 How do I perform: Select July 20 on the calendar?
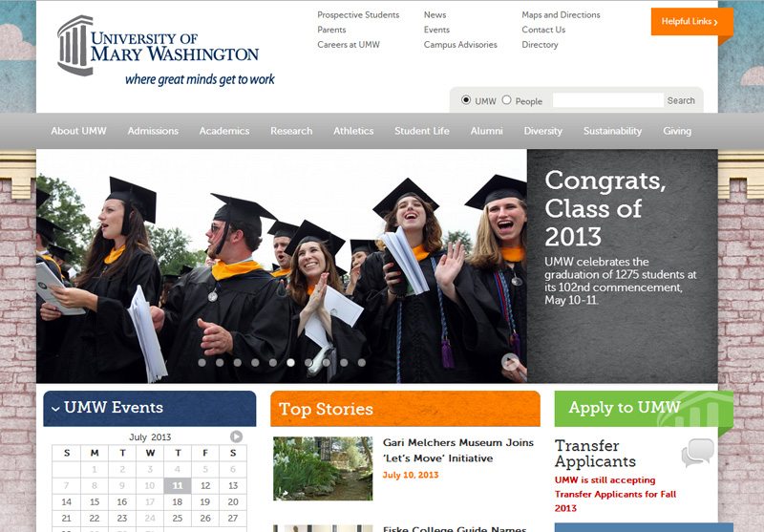[x=233, y=501]
